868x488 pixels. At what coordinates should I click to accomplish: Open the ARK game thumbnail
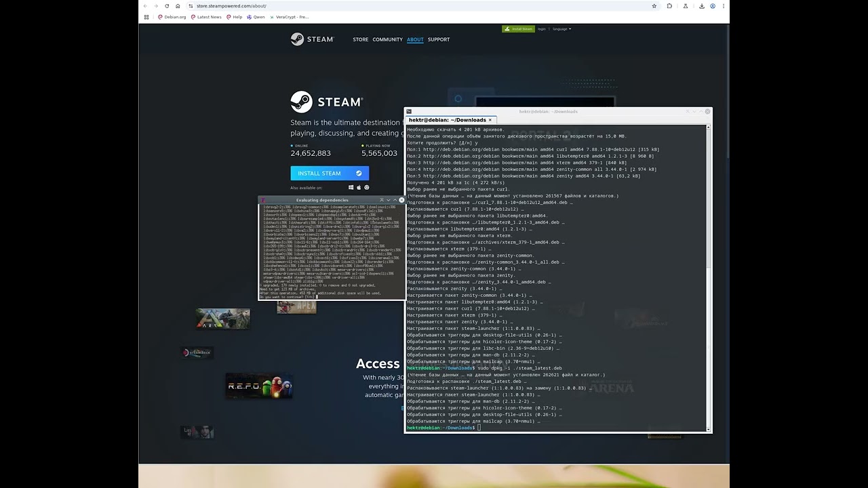pos(222,319)
